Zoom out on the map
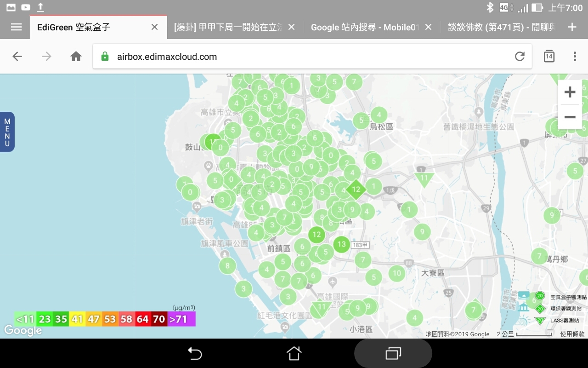The width and height of the screenshot is (588, 368). (570, 117)
